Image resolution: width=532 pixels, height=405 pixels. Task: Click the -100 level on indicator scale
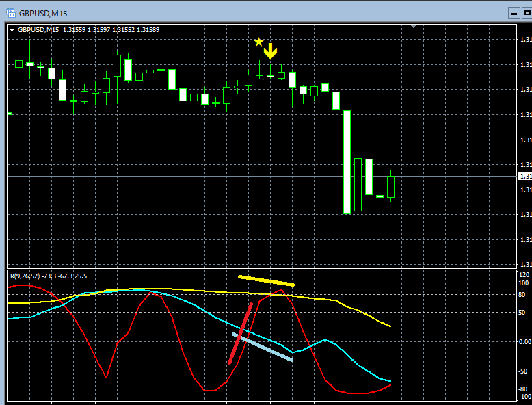(x=525, y=397)
